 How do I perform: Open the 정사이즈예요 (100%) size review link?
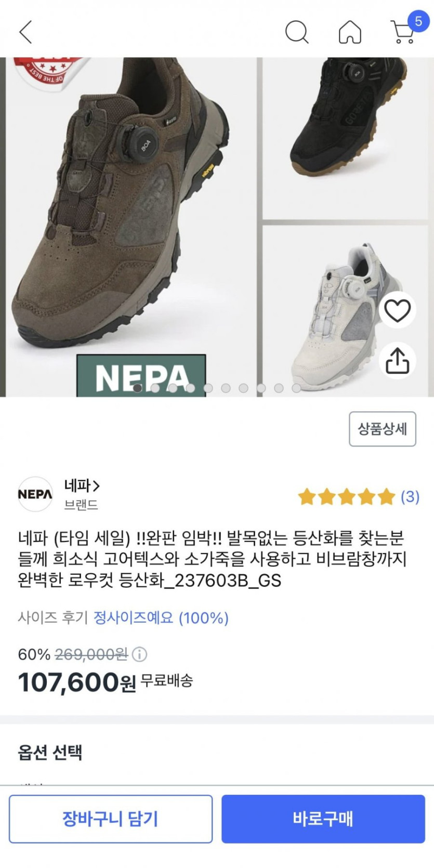[161, 617]
